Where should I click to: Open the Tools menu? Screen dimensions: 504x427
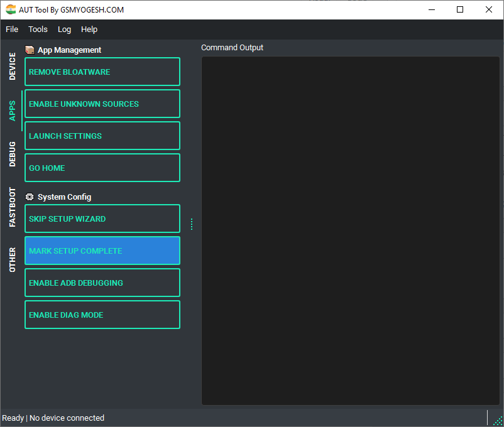[38, 29]
